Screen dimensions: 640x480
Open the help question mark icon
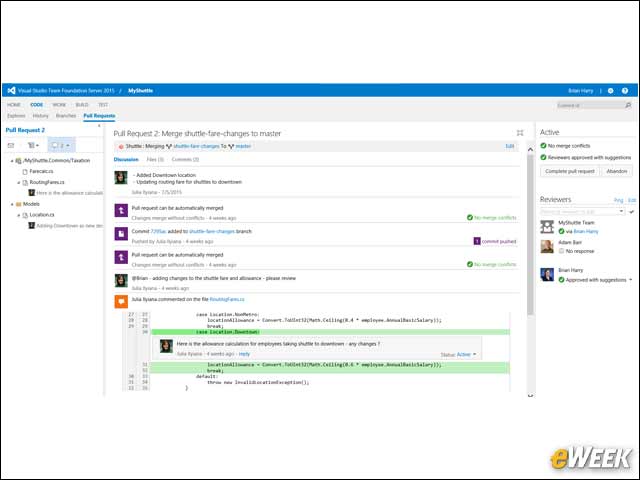click(625, 91)
